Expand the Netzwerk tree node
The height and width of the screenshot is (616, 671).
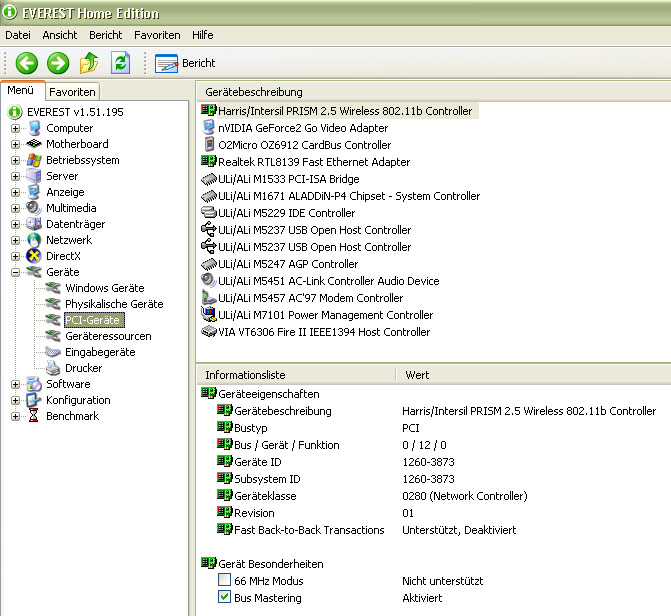15,241
